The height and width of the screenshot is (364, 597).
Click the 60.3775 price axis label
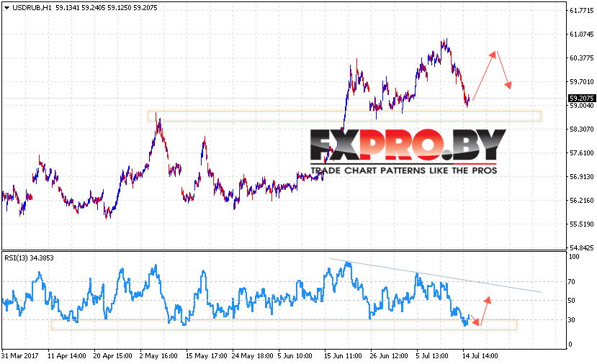[x=581, y=58]
